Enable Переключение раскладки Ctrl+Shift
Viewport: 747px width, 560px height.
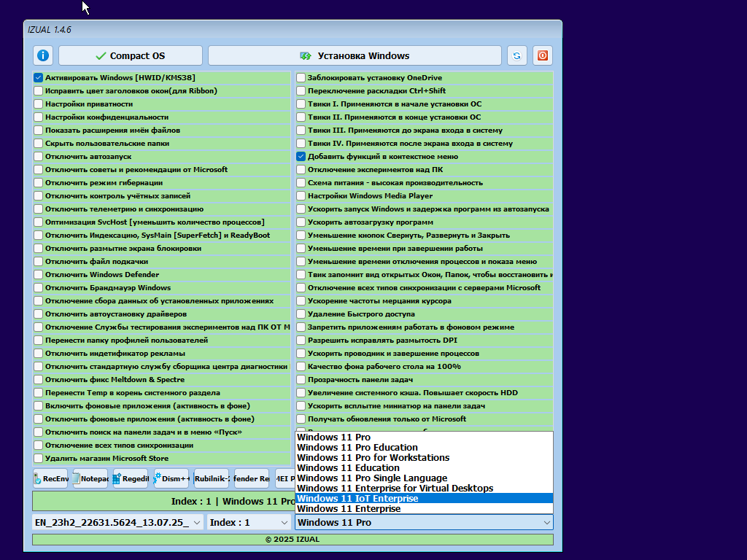(301, 91)
